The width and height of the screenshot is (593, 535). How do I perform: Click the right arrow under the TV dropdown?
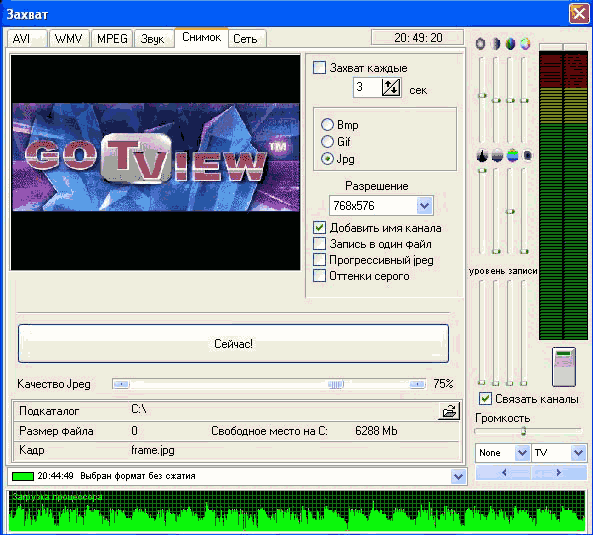559,472
